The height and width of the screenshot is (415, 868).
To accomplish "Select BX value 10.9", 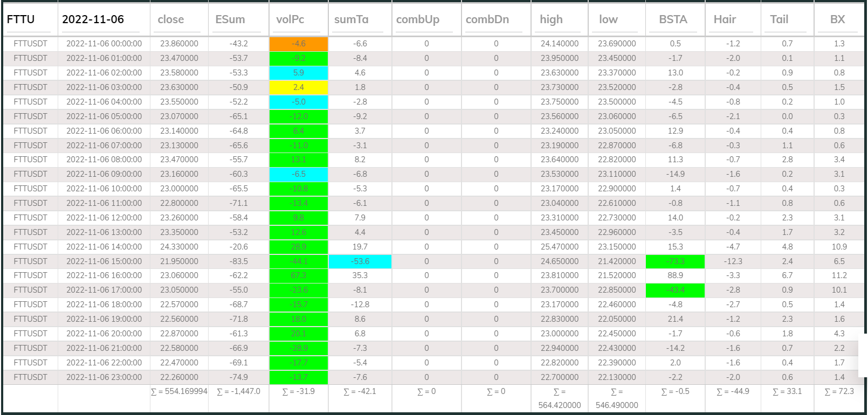I will tap(839, 247).
